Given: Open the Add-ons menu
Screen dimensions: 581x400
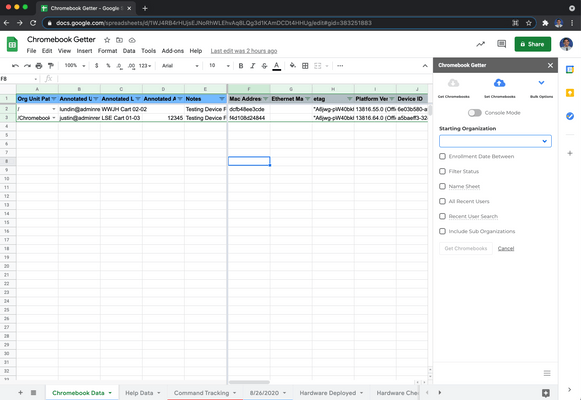Looking at the screenshot, I should pyautogui.click(x=173, y=51).
